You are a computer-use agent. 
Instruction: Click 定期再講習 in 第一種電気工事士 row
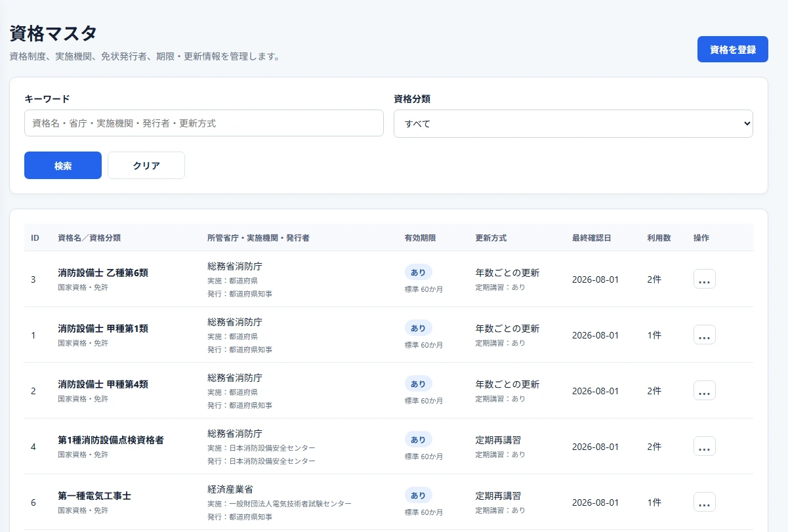[498, 495]
